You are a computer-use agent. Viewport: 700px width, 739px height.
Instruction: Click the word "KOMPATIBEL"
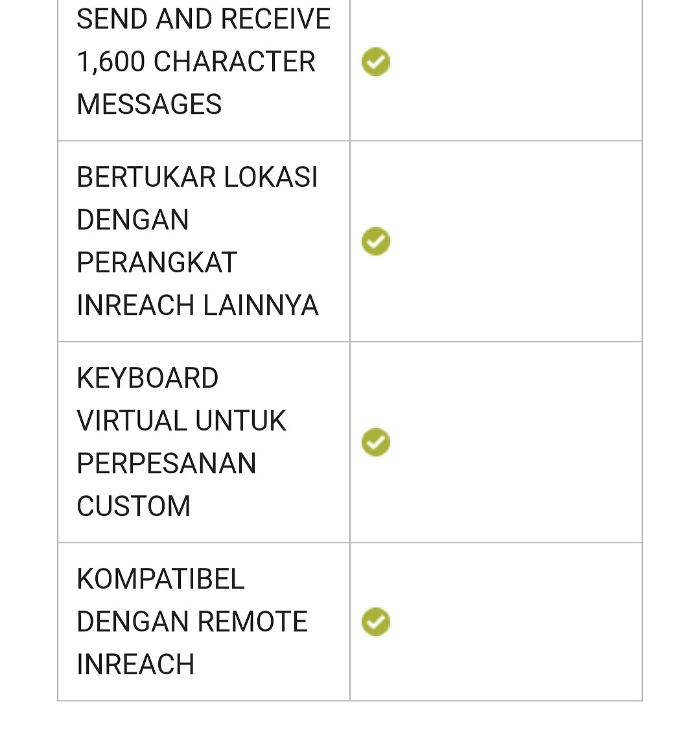point(161,579)
